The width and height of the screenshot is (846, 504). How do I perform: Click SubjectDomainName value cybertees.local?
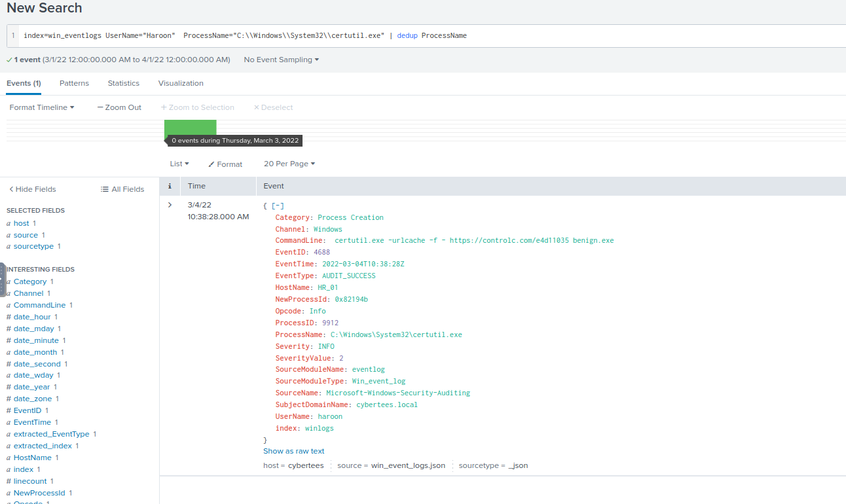point(387,405)
